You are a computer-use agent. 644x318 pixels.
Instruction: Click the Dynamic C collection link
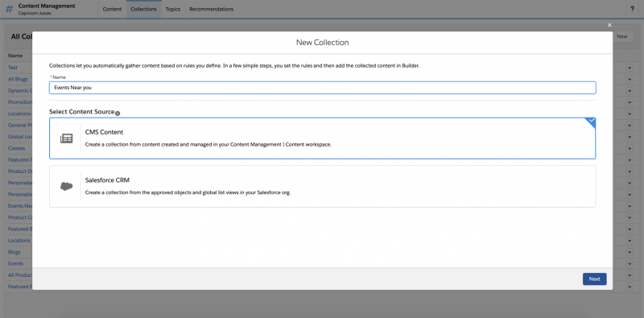click(20, 90)
